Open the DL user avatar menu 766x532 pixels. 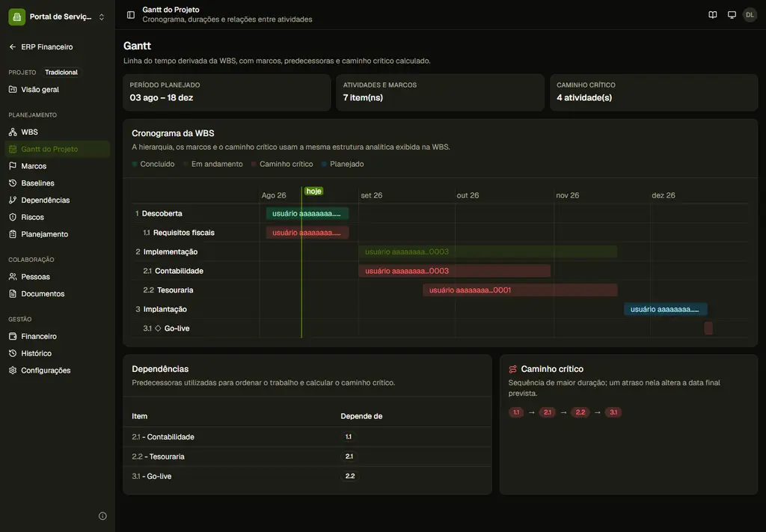[x=750, y=15]
